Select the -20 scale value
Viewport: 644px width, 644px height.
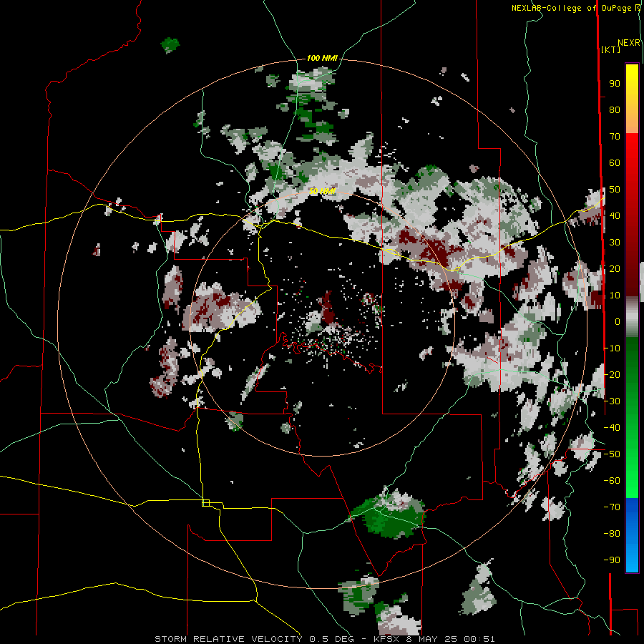[x=612, y=375]
